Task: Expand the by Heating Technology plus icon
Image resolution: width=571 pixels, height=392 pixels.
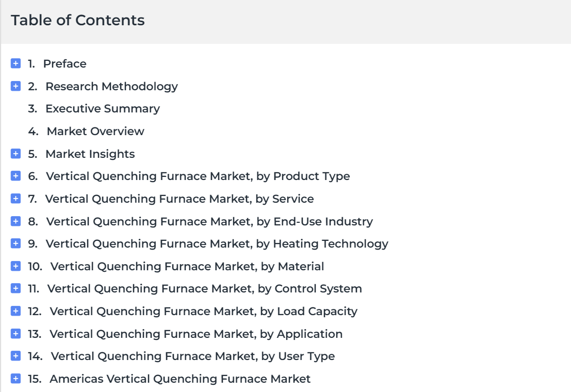Action: coord(15,243)
